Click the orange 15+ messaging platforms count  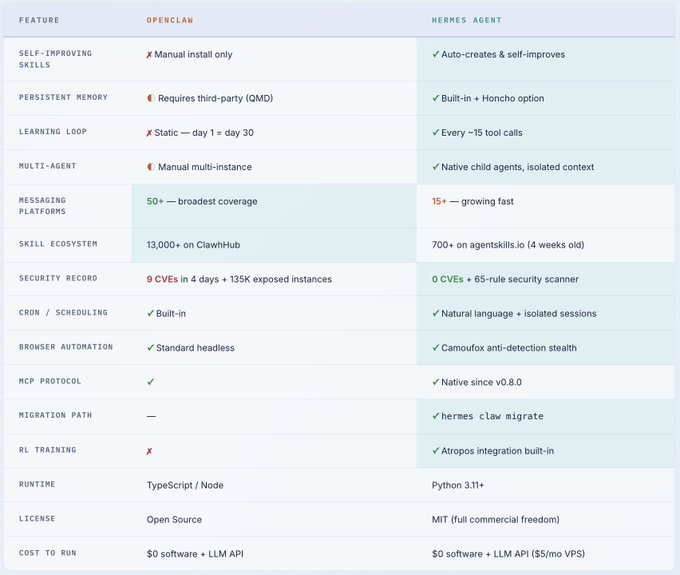439,202
